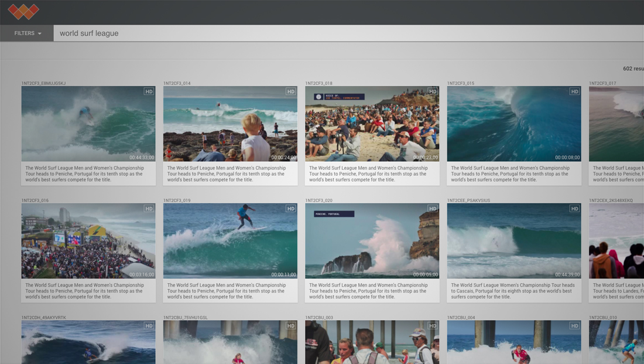The width and height of the screenshot is (644, 364).
Task: Click Cascais description under clip 1NT2CEE_PSAKVSIUS
Action: [x=513, y=291]
